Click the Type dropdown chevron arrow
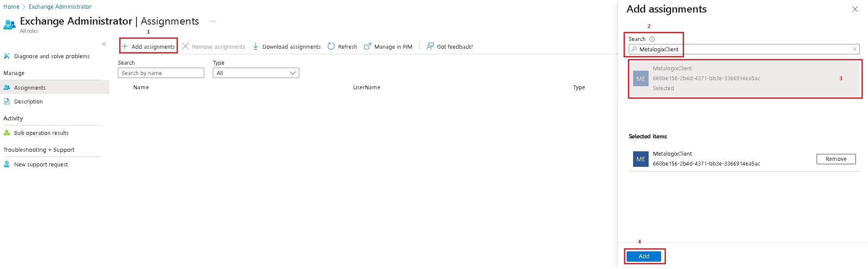The width and height of the screenshot is (868, 269). (292, 73)
